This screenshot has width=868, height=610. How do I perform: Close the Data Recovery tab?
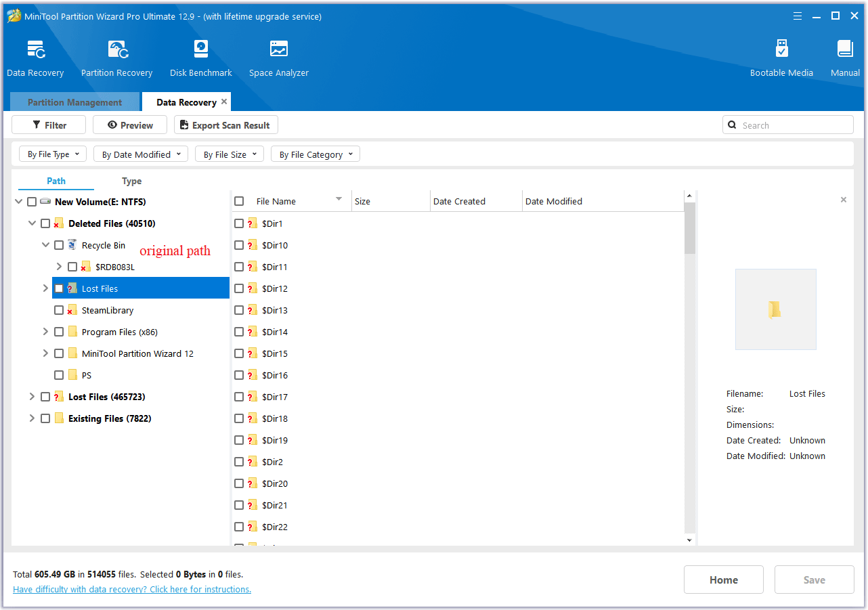(x=224, y=102)
